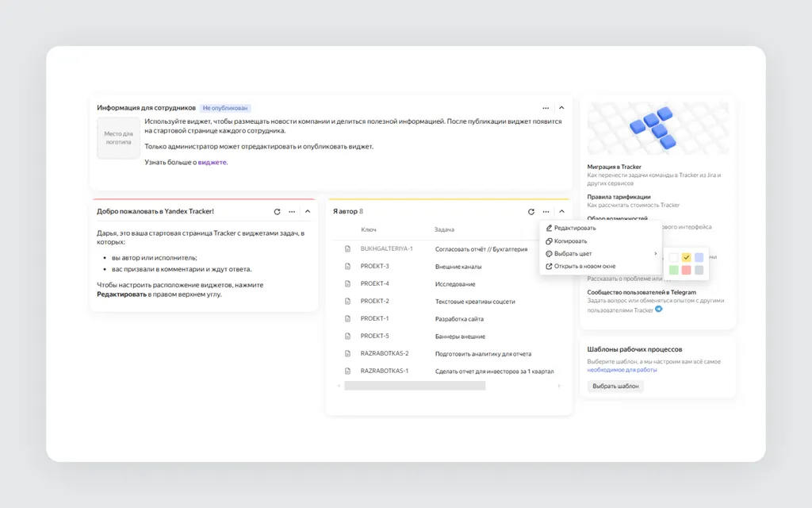Open task 'Баннеры внешние'

461,337
